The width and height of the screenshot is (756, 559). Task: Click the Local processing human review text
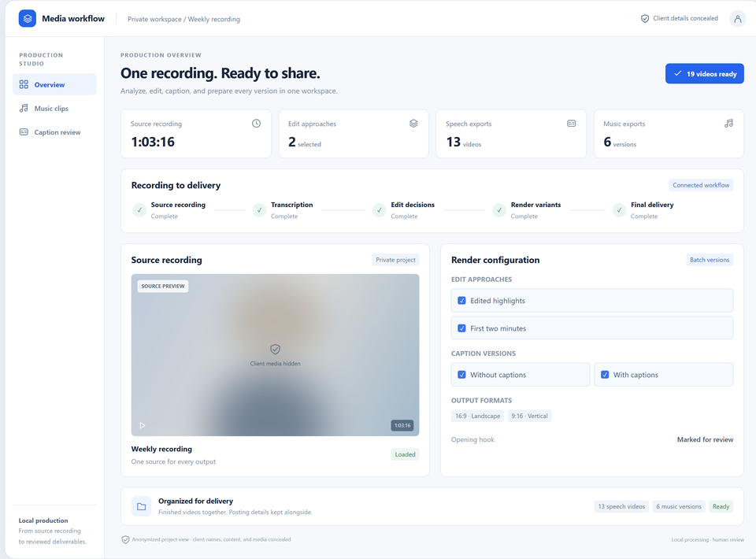tap(707, 540)
